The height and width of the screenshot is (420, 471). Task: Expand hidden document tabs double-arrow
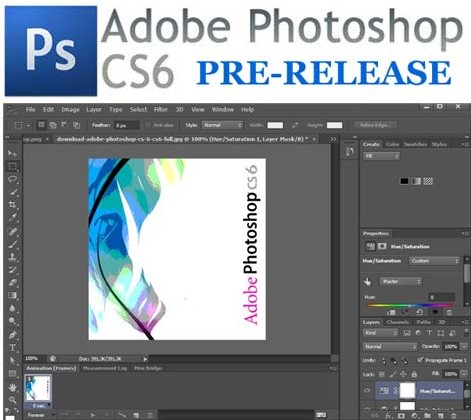[x=333, y=139]
